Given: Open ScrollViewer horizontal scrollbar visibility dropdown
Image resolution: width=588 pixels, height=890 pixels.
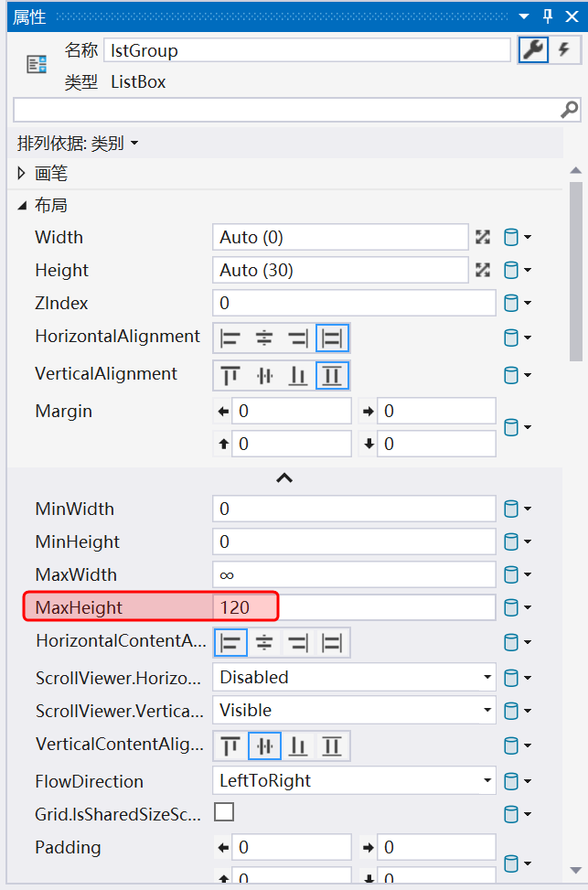Looking at the screenshot, I should (x=354, y=678).
